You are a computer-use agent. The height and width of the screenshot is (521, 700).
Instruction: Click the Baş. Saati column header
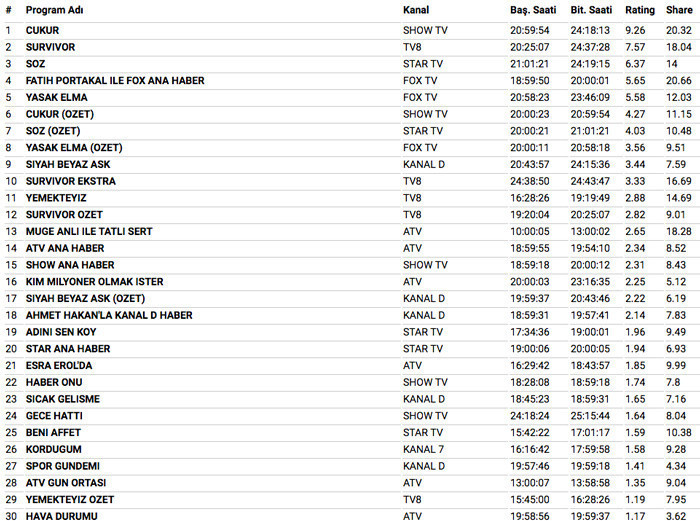pyautogui.click(x=533, y=10)
